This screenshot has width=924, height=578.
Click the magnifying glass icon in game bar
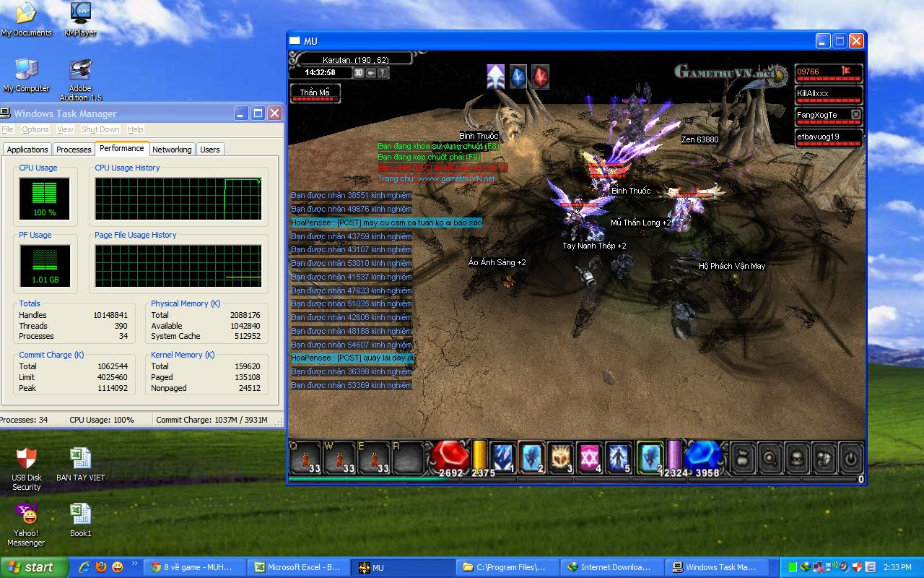click(x=770, y=457)
